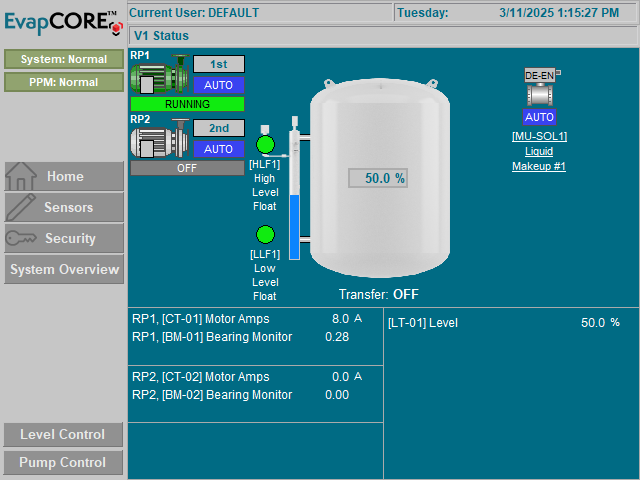
Task: Open Level Control settings
Action: coord(63,434)
